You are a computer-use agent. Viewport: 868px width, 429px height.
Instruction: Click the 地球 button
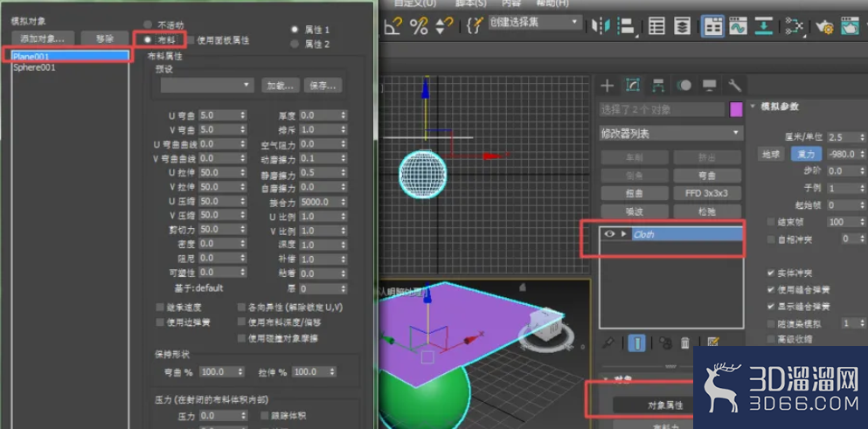click(770, 154)
